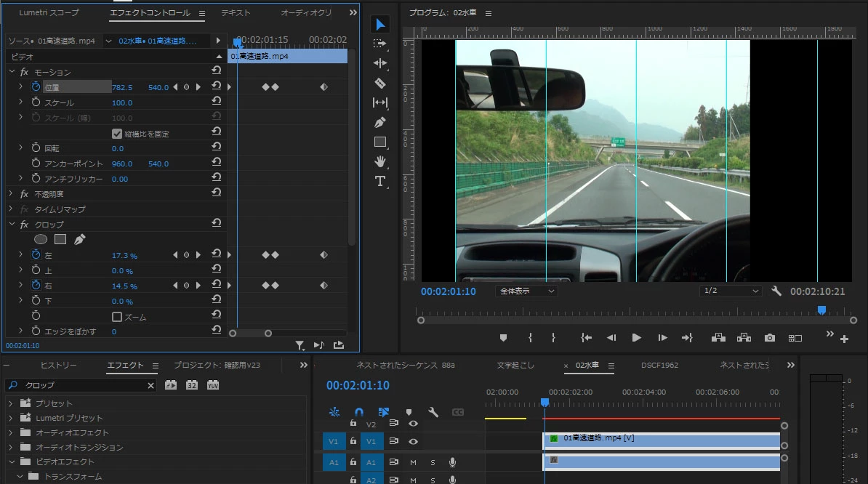Click Add Marker in program monitor
Viewport: 868px width, 484px height.
tap(503, 337)
